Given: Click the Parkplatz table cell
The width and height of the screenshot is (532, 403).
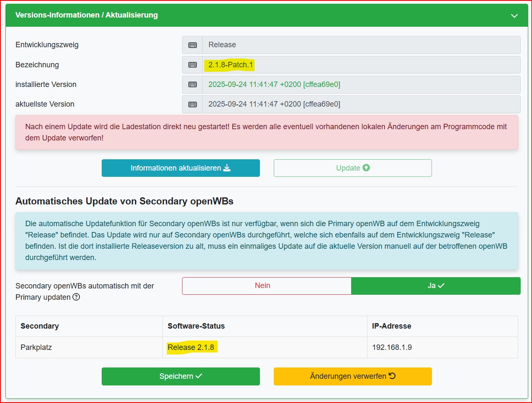Looking at the screenshot, I should 89,347.
